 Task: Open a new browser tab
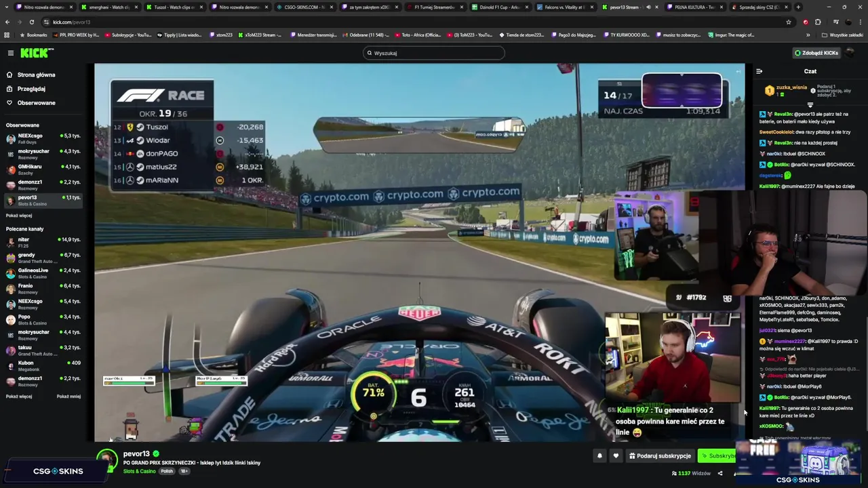[798, 7]
